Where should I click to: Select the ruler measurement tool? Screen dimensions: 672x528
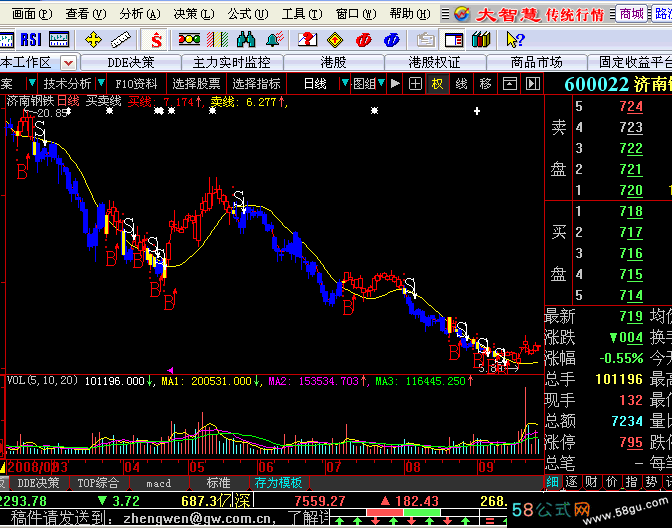pos(121,40)
